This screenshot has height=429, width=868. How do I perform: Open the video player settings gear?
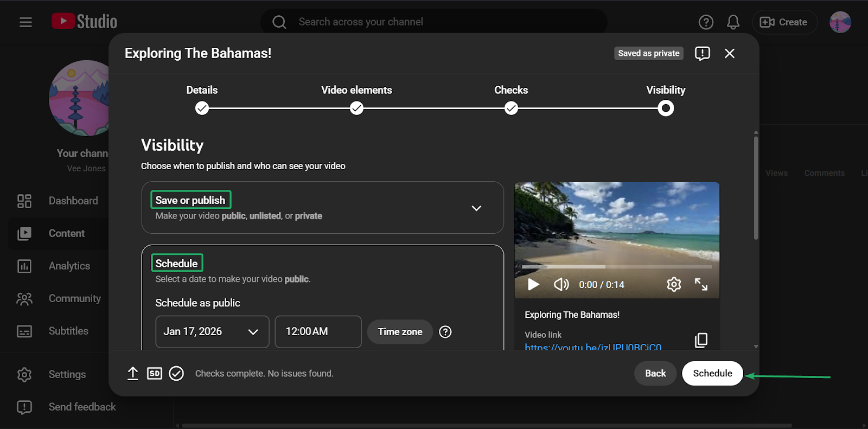pyautogui.click(x=674, y=284)
